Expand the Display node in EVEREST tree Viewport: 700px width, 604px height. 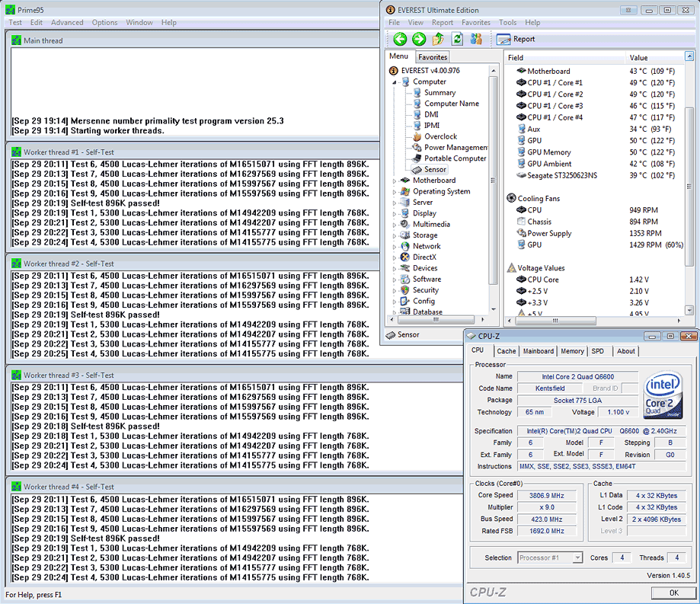[x=395, y=214]
